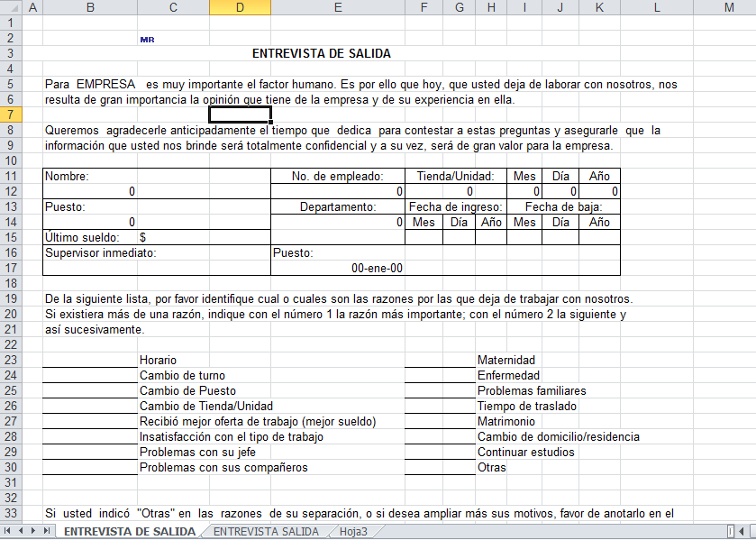Select column J header
The width and height of the screenshot is (756, 540).
click(560, 7)
